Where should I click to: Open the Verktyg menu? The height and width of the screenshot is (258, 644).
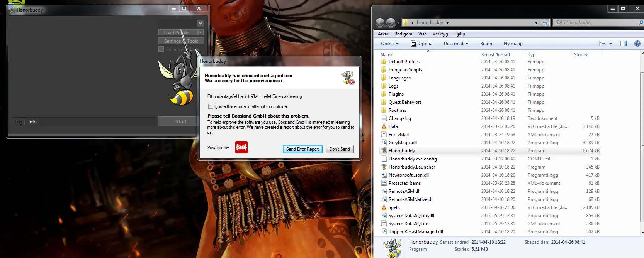[x=440, y=34]
